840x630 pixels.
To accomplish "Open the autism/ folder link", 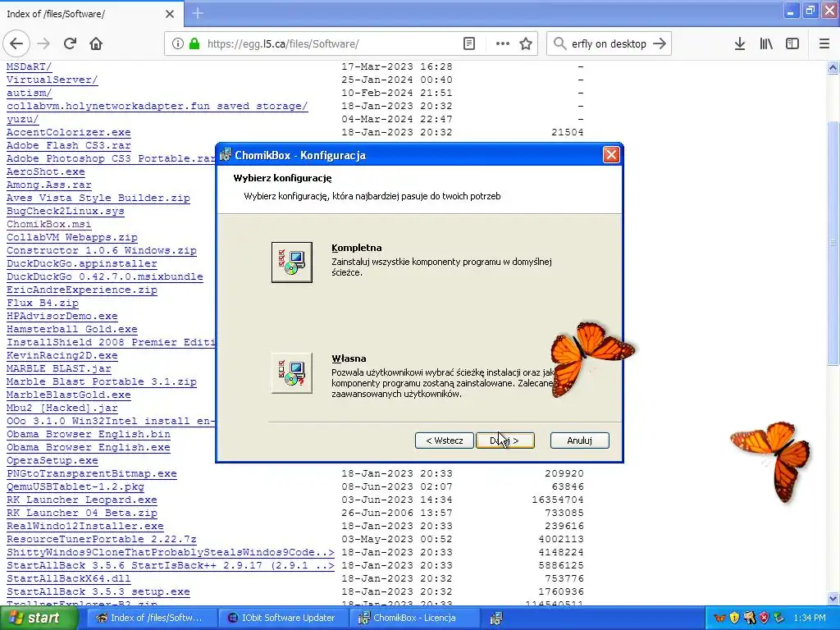I will pos(29,94).
